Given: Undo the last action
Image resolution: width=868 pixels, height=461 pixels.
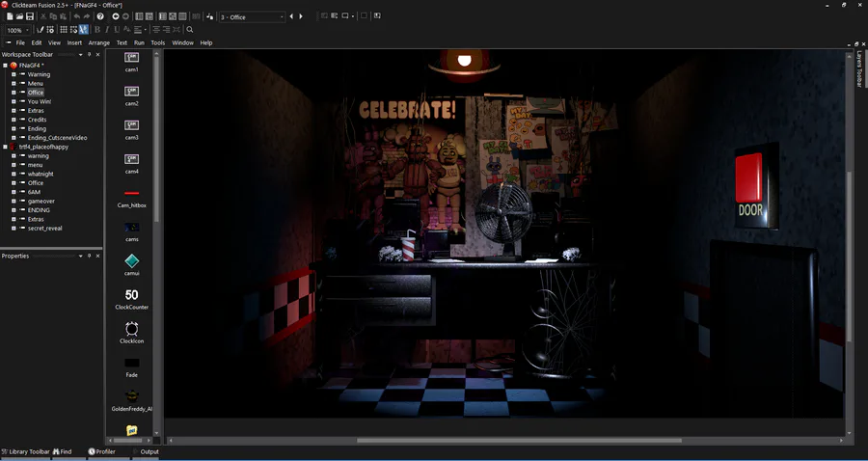Looking at the screenshot, I should (x=77, y=16).
